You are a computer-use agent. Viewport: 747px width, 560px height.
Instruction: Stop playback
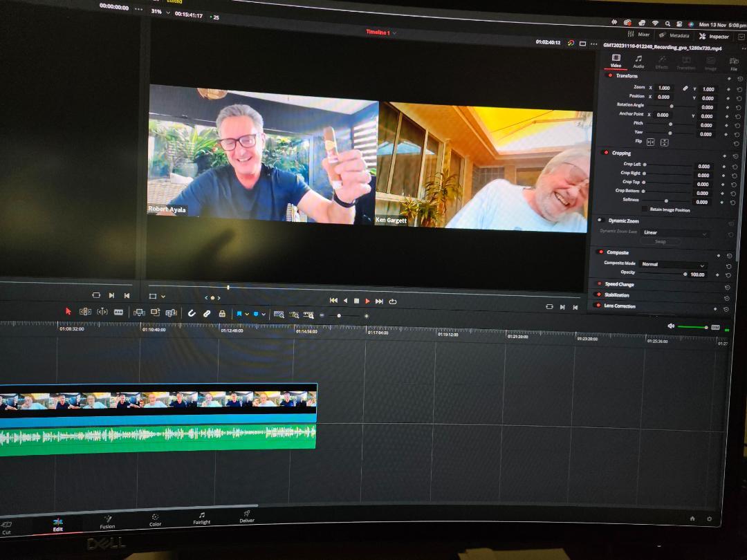(x=356, y=301)
